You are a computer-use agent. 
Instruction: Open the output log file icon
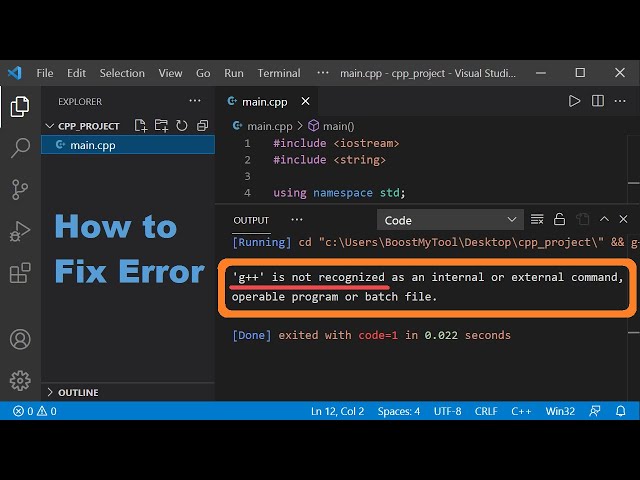tap(582, 220)
